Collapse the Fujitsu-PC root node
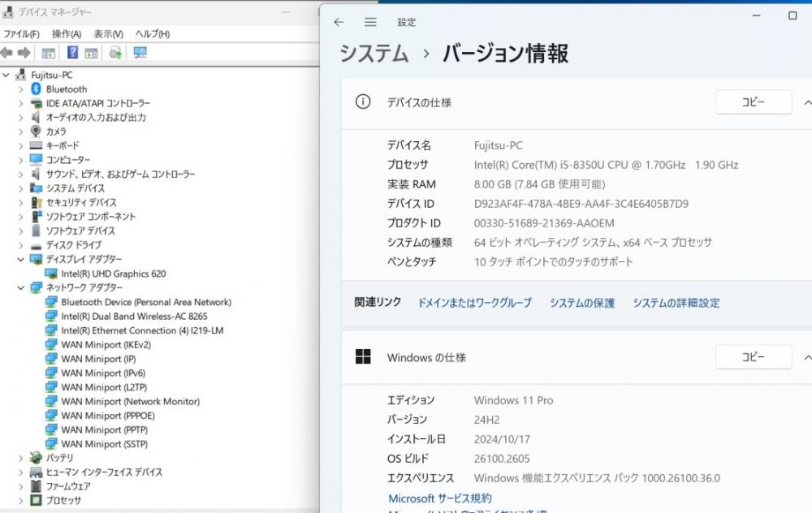The width and height of the screenshot is (812, 513). (6, 75)
